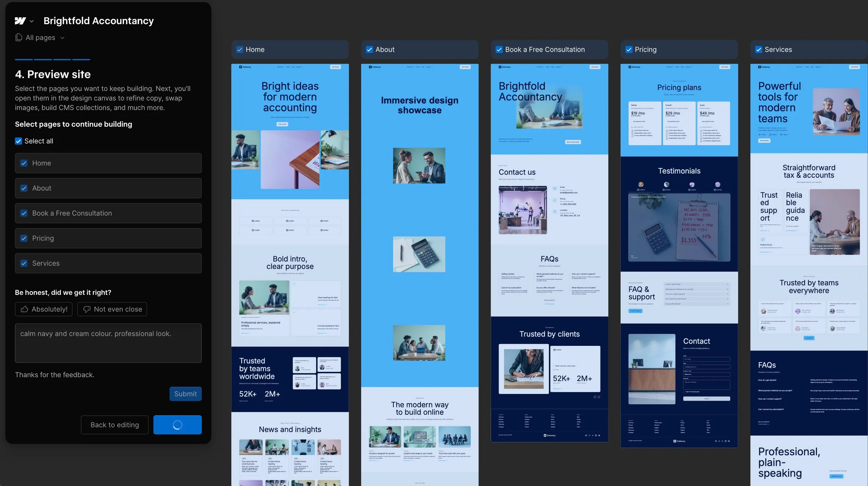Click the Webflow logo icon
Image resolution: width=868 pixels, height=486 pixels.
pos(20,21)
